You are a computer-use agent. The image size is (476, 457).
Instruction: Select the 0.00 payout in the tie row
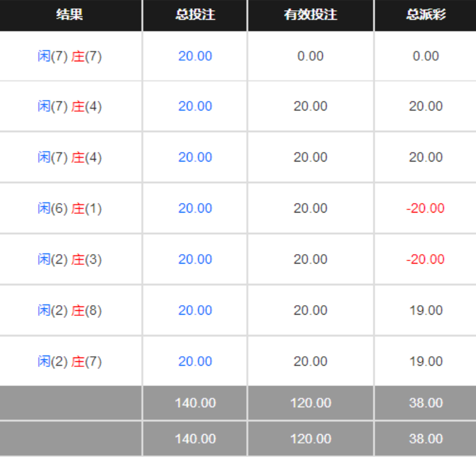click(x=426, y=56)
